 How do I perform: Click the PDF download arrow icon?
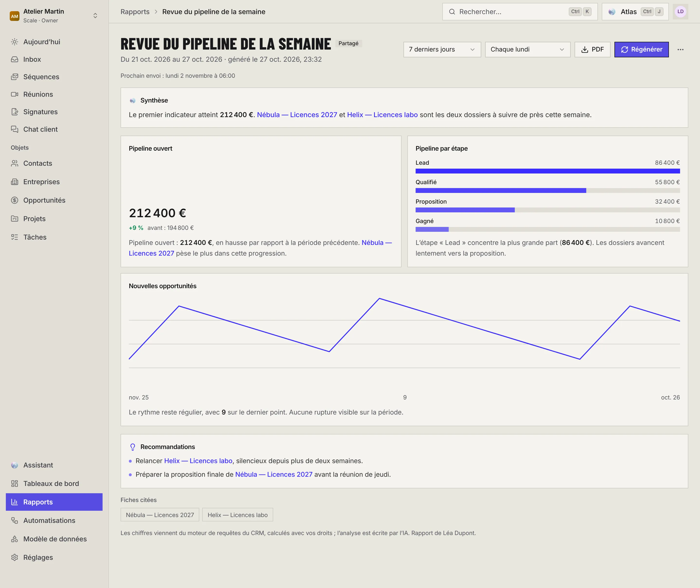585,50
